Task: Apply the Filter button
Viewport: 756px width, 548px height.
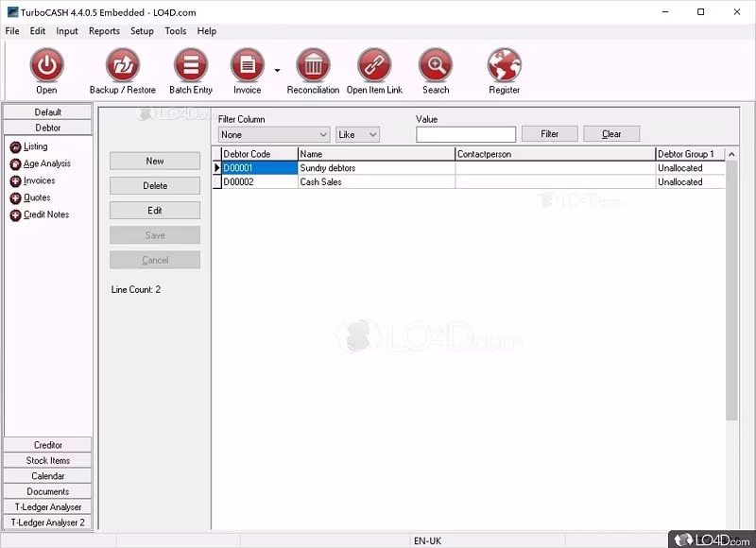Action: (550, 134)
